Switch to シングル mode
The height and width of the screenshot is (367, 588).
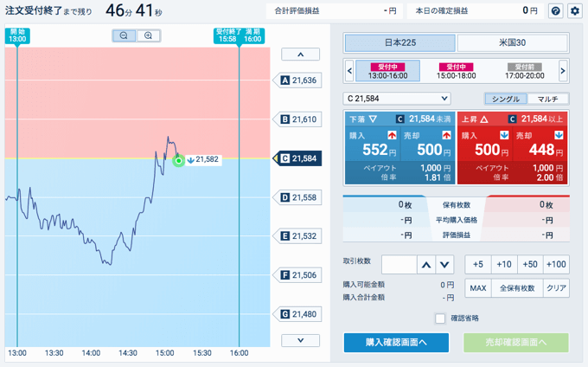[x=506, y=99]
